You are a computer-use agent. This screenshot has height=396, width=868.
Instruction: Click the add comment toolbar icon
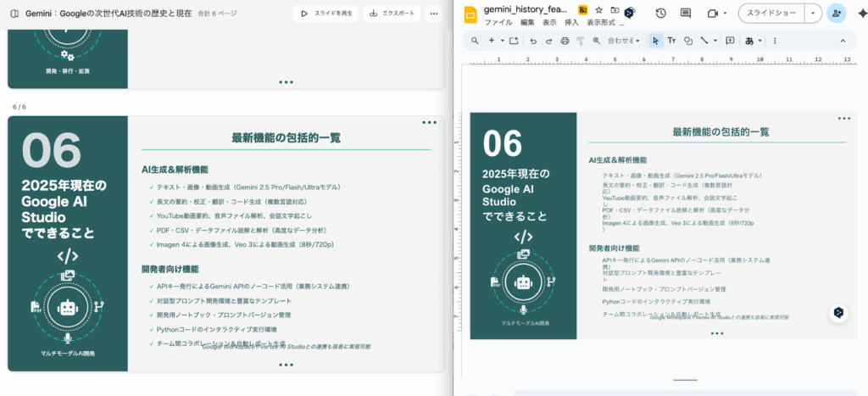pyautogui.click(x=730, y=41)
